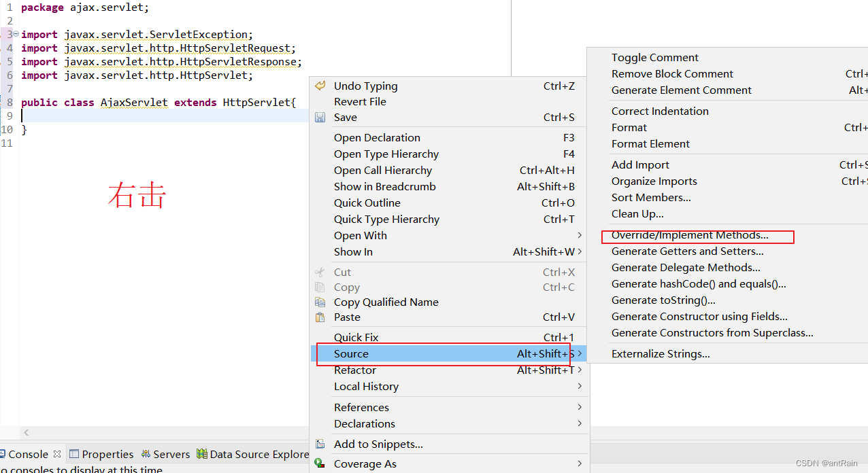The height and width of the screenshot is (473, 868).
Task: Click the Data Source Explorer icon
Action: [x=202, y=454]
